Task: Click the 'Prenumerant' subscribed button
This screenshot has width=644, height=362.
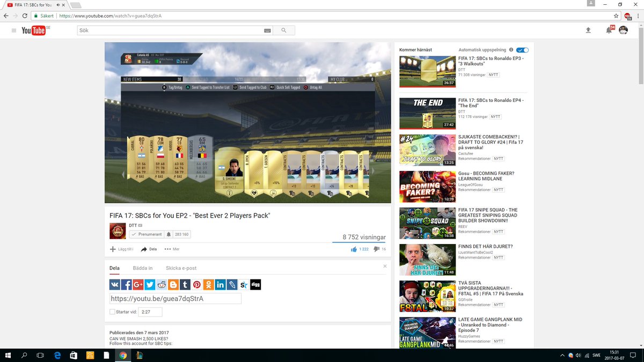Action: [x=146, y=234]
